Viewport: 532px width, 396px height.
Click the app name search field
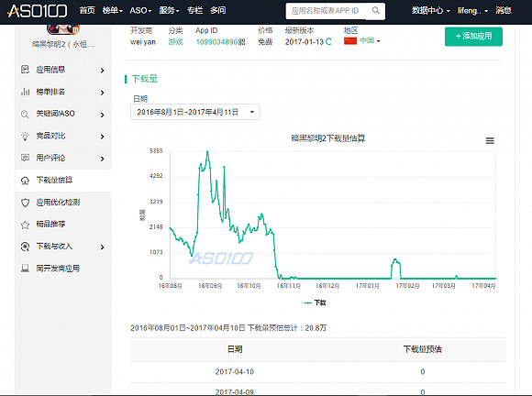[x=327, y=11]
